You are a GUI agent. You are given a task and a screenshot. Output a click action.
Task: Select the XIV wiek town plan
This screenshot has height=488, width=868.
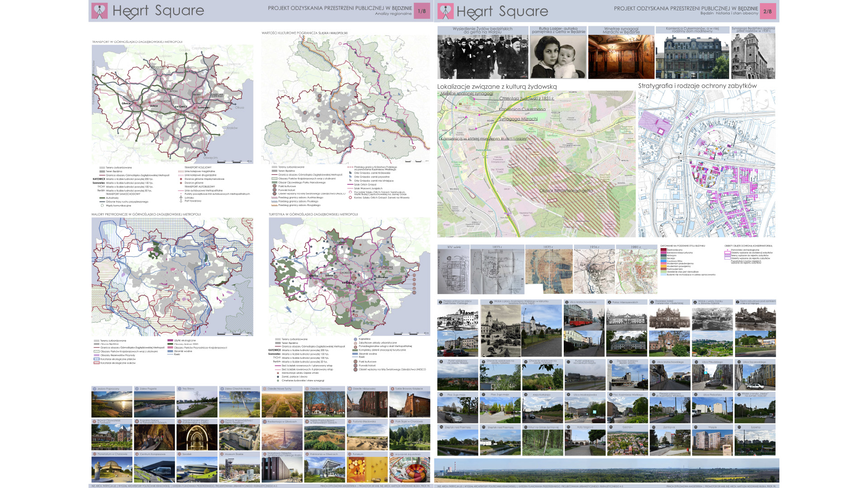pos(453,272)
